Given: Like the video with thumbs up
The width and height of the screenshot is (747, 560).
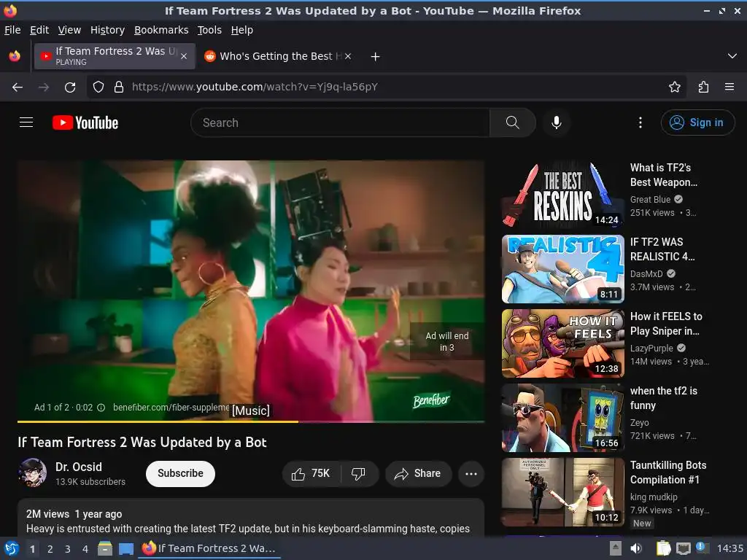Looking at the screenshot, I should tap(311, 473).
